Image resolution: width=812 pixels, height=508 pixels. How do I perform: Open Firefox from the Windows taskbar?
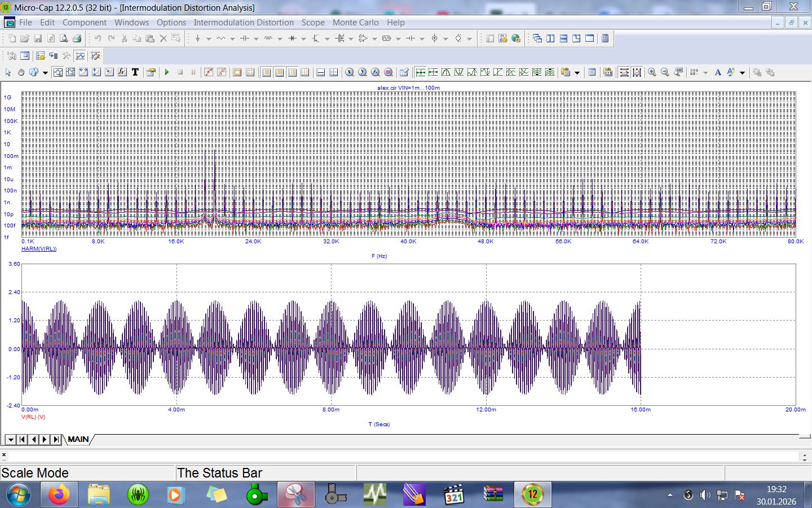pos(59,495)
